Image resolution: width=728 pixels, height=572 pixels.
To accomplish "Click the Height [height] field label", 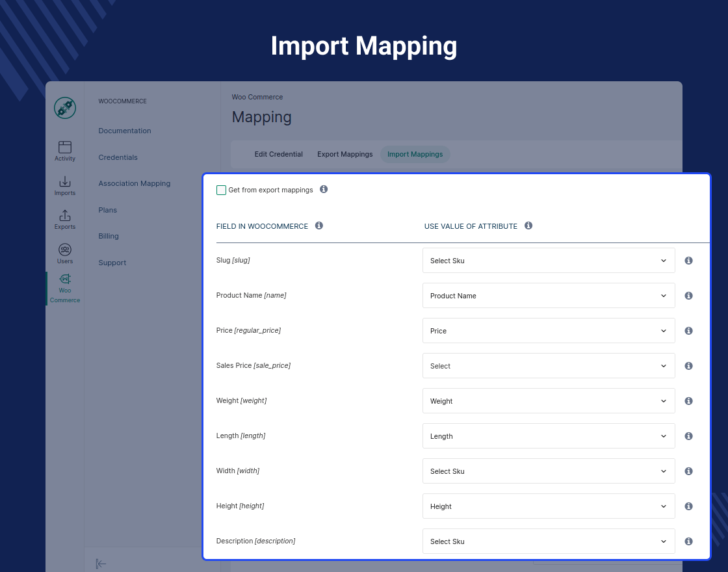I will tap(240, 506).
